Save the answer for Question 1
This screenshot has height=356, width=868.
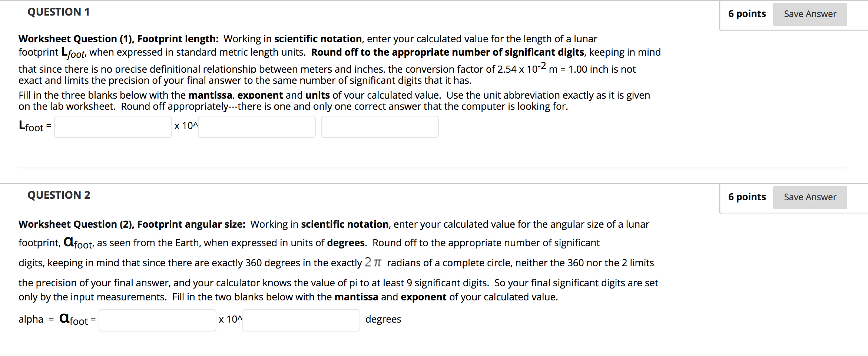coord(810,14)
